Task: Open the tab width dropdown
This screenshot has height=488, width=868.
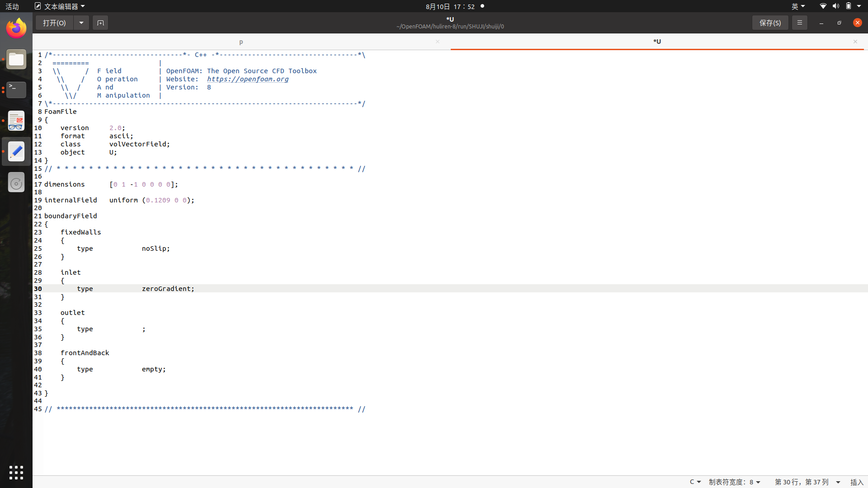Action: pos(735,482)
